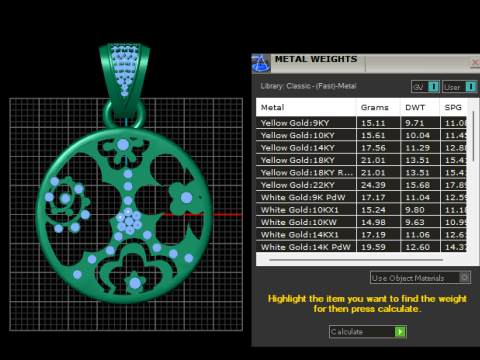This screenshot has width=480, height=360.
Task: Select the Yellow Gold:22KY row
Action: (x=361, y=185)
